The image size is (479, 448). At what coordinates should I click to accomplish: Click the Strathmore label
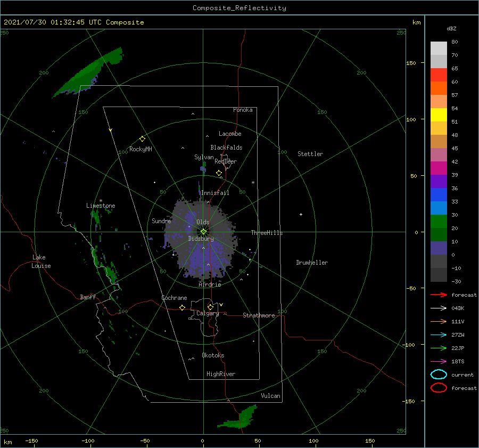259,315
